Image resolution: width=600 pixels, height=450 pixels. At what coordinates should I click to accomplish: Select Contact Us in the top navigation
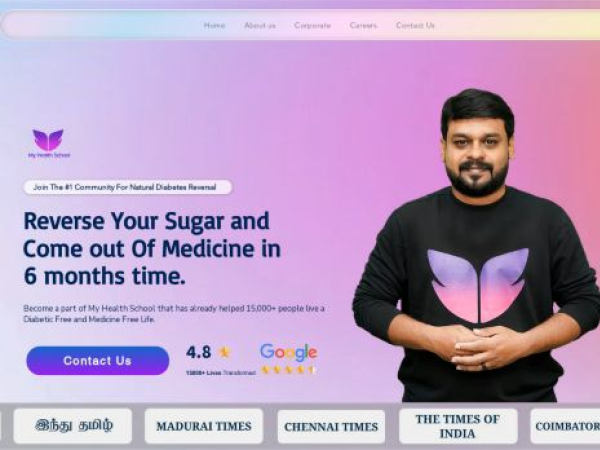415,26
